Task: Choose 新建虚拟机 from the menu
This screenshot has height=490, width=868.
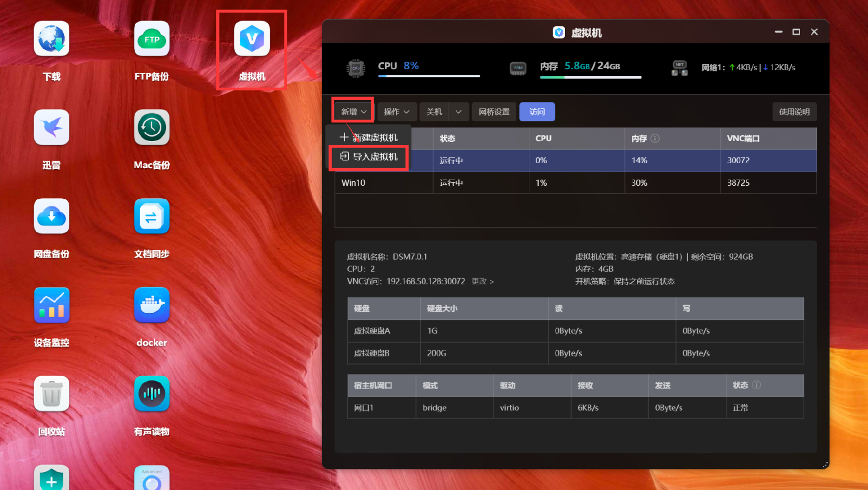Action: (369, 138)
